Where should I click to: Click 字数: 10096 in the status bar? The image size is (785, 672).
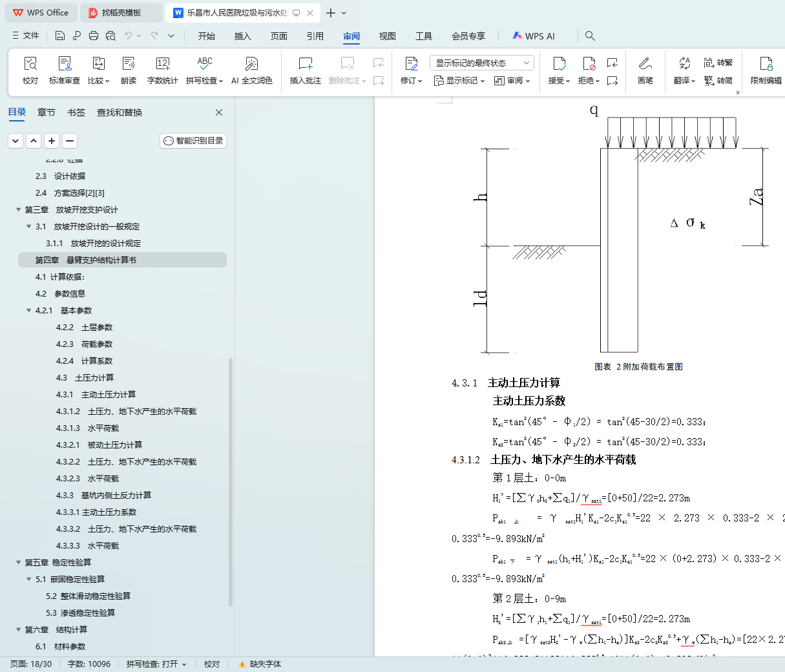click(x=89, y=664)
